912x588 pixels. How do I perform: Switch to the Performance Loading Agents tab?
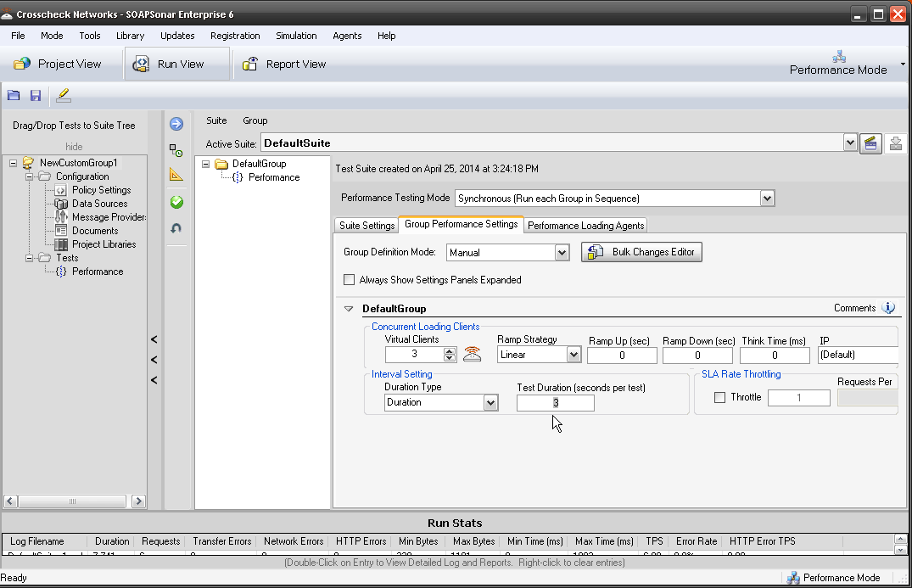click(x=585, y=225)
